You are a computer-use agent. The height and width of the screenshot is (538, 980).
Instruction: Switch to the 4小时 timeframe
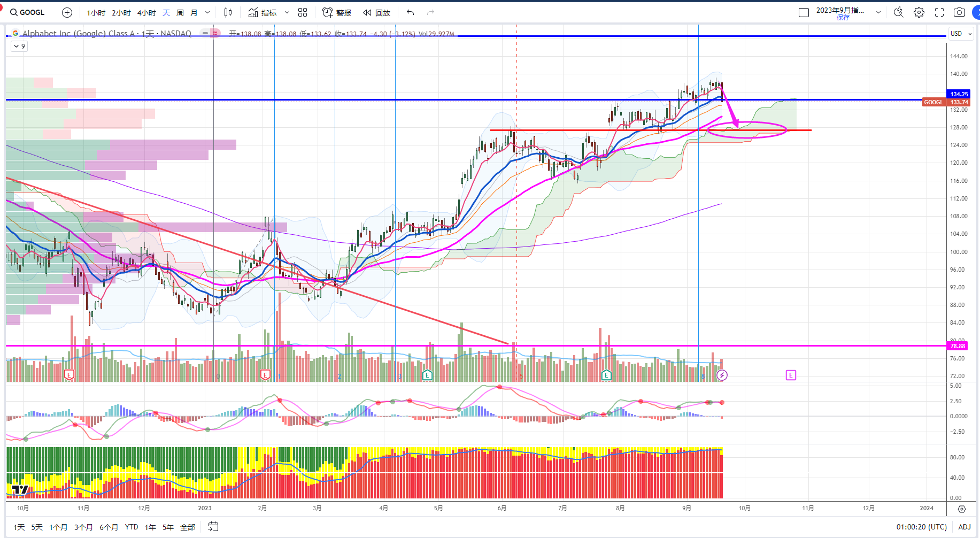[146, 13]
